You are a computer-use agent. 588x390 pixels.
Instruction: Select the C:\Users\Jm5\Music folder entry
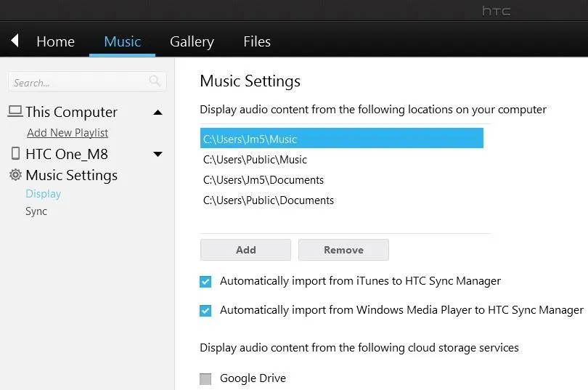pyautogui.click(x=342, y=139)
